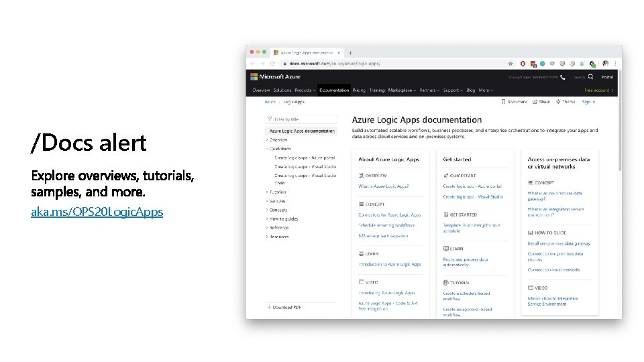Open Solutions in Azure navigation

(x=282, y=90)
